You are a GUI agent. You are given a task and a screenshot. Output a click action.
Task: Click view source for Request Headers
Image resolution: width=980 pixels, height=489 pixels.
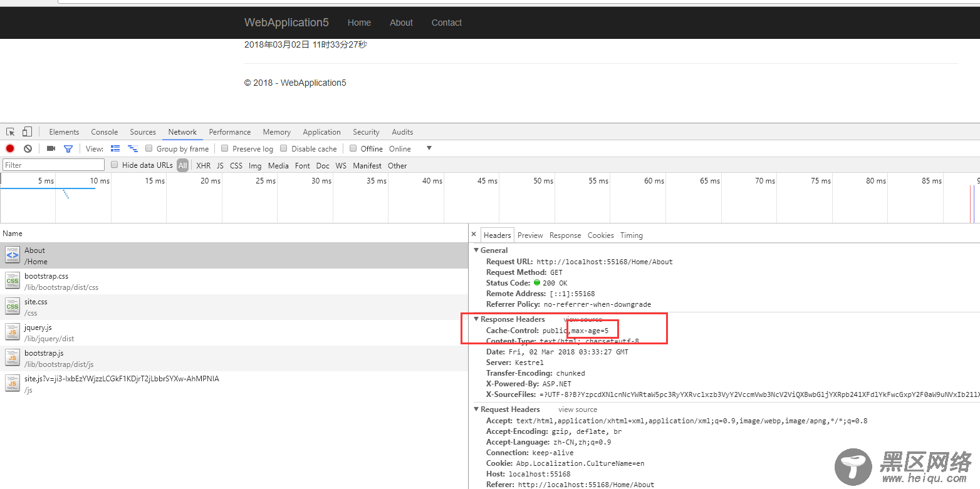578,409
